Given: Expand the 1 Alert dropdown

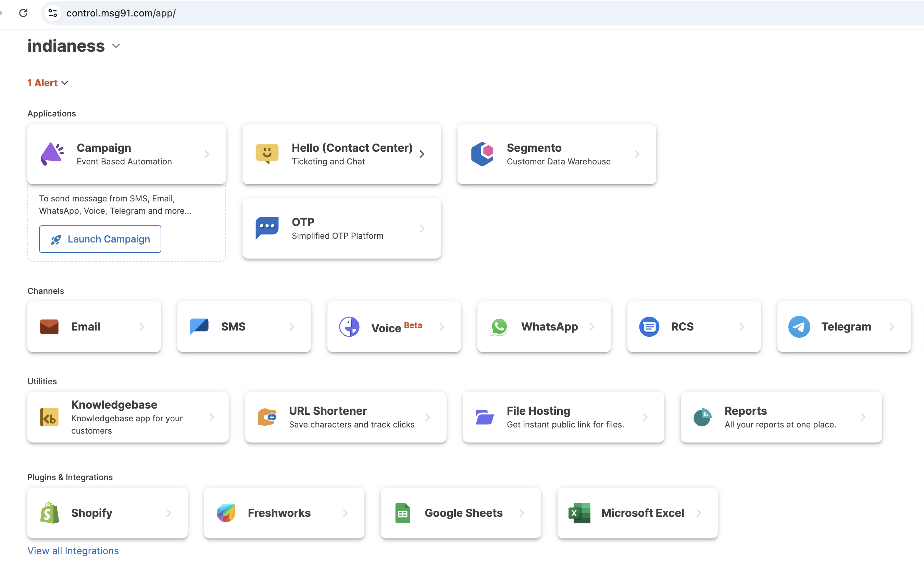Looking at the screenshot, I should [65, 83].
